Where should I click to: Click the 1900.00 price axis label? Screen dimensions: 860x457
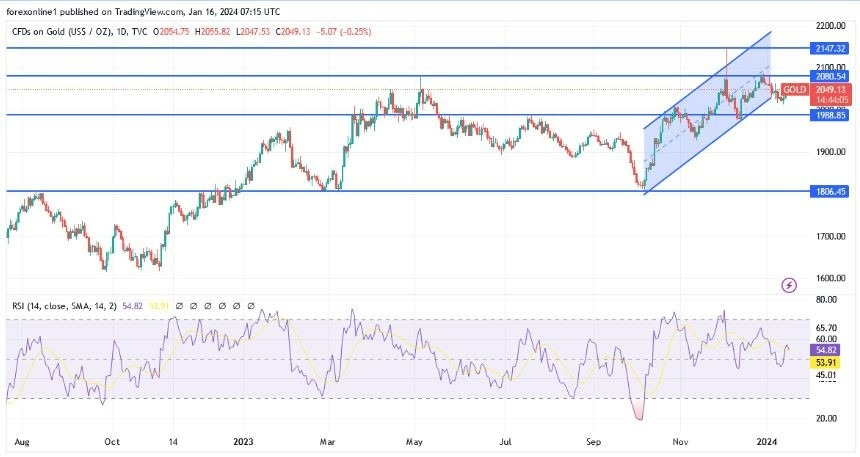tap(830, 151)
